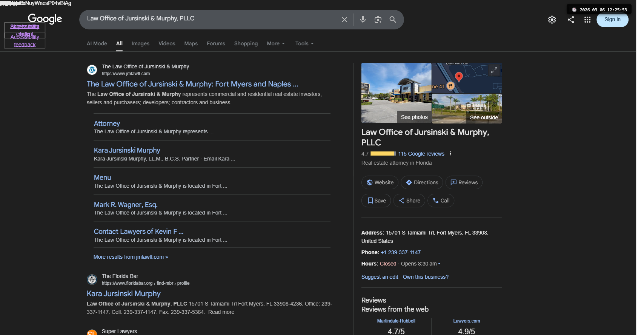Open the three-dot menu beside Google reviews
Screen dimensions: 644x335
coord(450,153)
